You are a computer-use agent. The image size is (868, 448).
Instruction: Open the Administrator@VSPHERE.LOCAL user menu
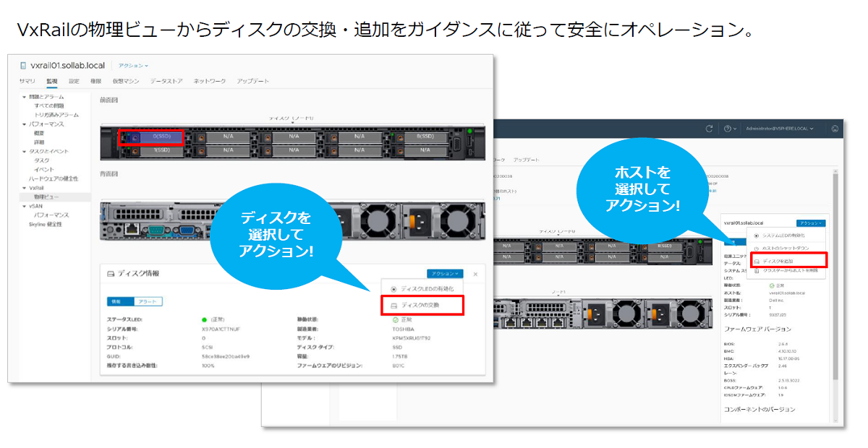[779, 129]
